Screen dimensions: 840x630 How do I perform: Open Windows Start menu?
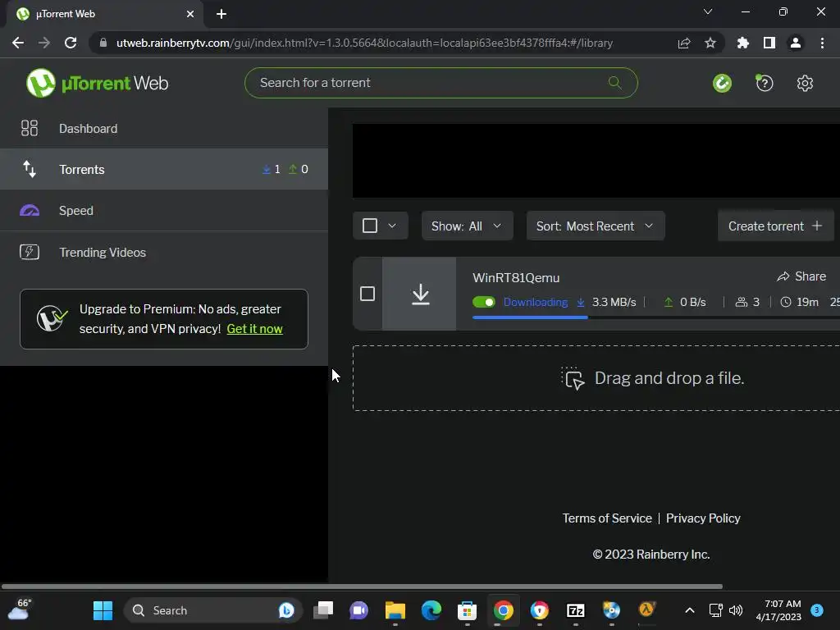(103, 610)
